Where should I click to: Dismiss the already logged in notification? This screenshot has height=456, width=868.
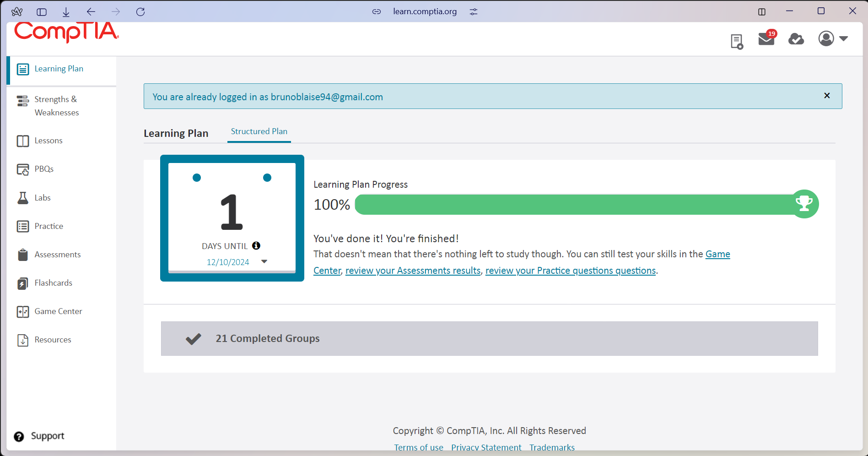click(x=827, y=95)
